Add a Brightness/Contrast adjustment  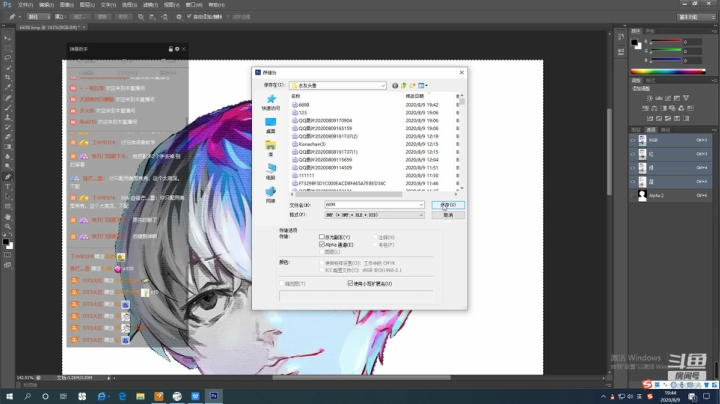(649, 98)
